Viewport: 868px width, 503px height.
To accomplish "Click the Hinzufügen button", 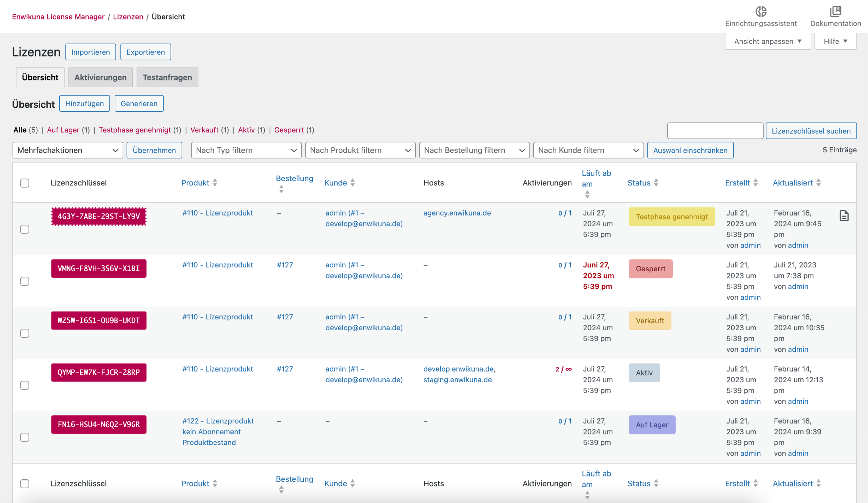I will 84,103.
